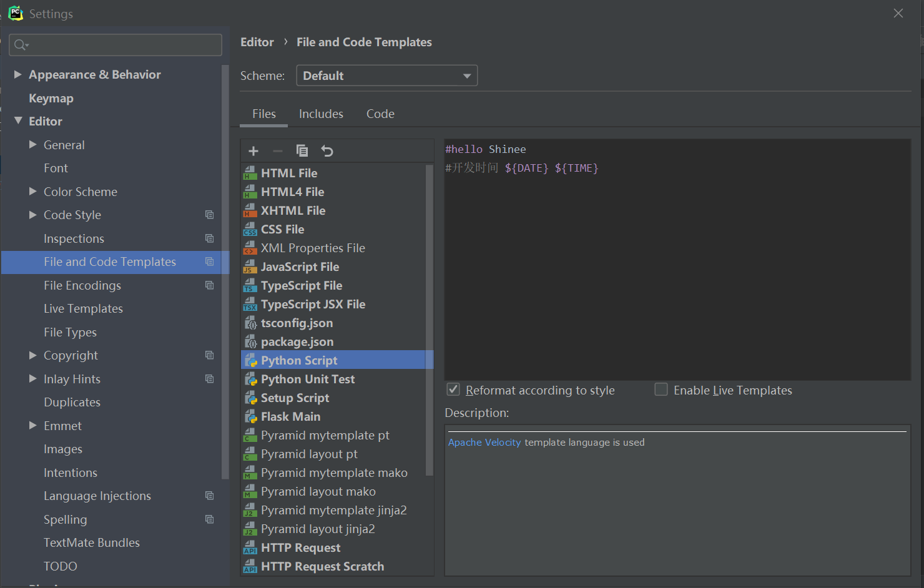Open Live Templates settings page
Screen dimensions: 924x588
(x=83, y=308)
